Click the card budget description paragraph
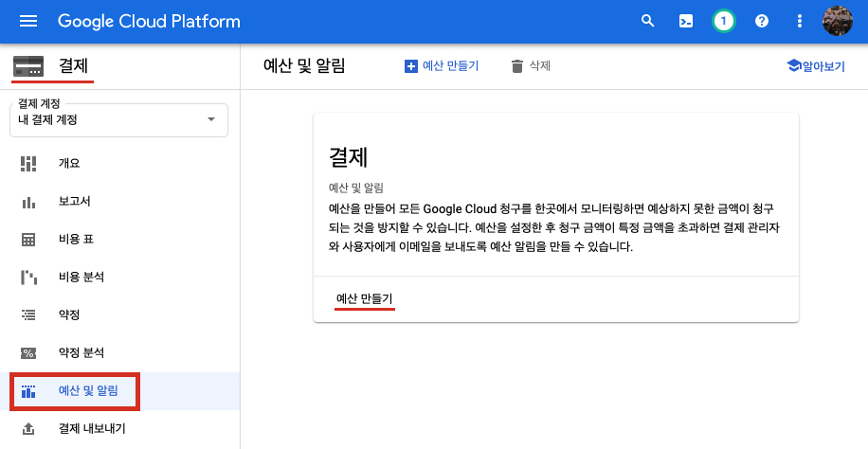The image size is (868, 449). coord(554,228)
